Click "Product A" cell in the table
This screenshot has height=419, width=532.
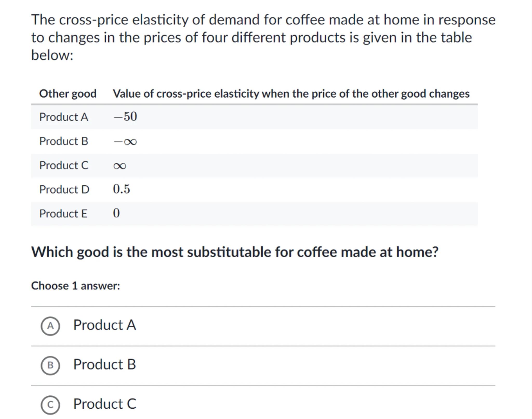64,117
